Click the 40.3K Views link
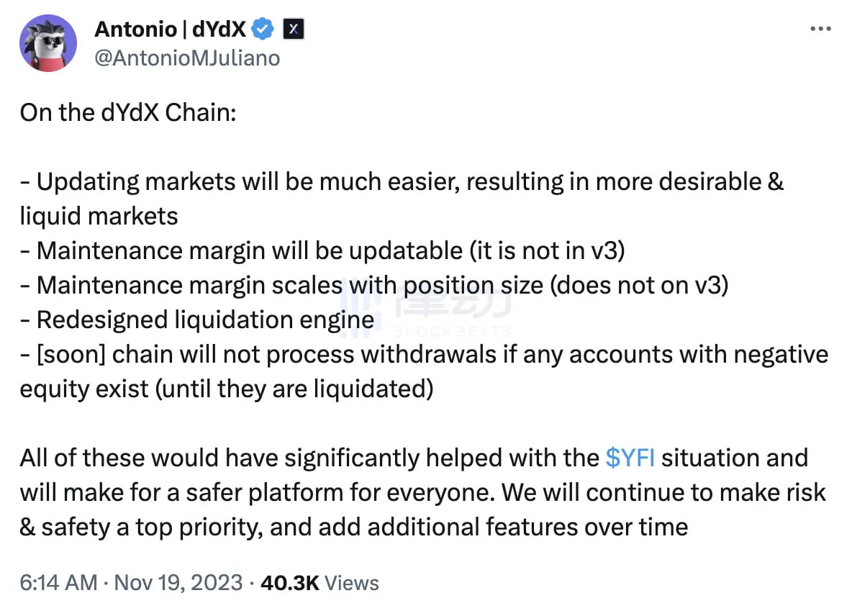852x616 pixels. pyautogui.click(x=290, y=583)
